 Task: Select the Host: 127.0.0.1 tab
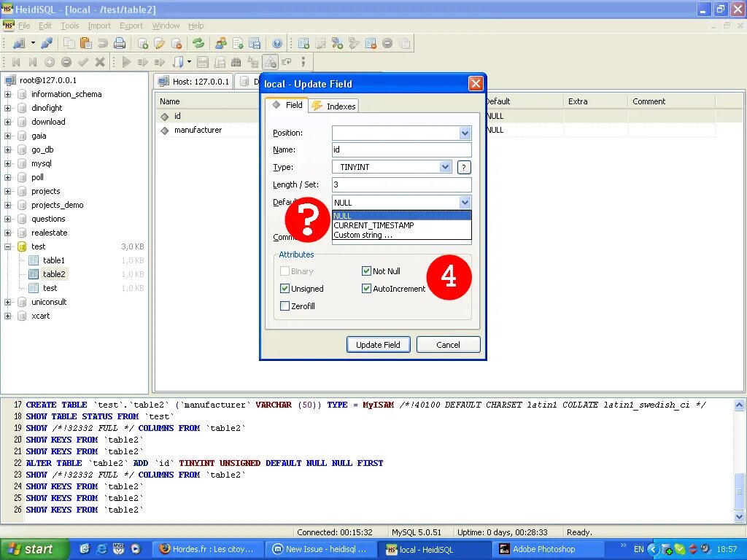tap(194, 82)
